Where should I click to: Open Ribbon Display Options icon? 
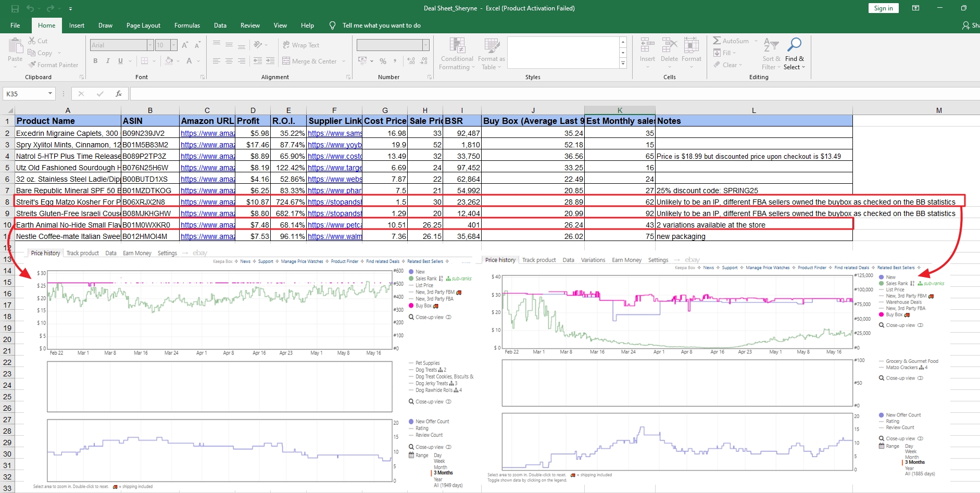coord(915,8)
